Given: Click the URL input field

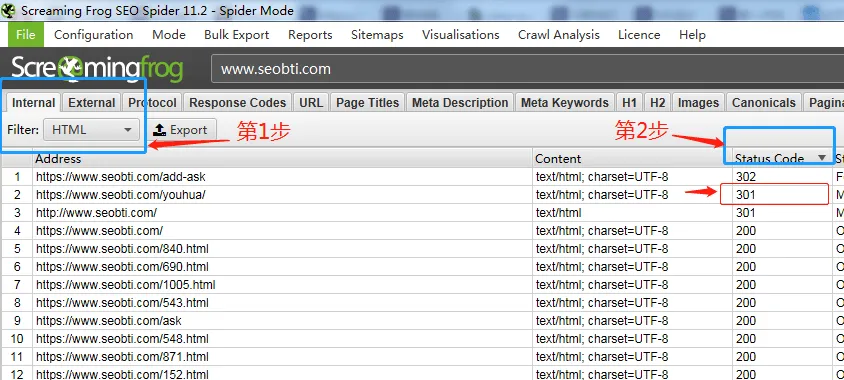Looking at the screenshot, I should coord(528,69).
